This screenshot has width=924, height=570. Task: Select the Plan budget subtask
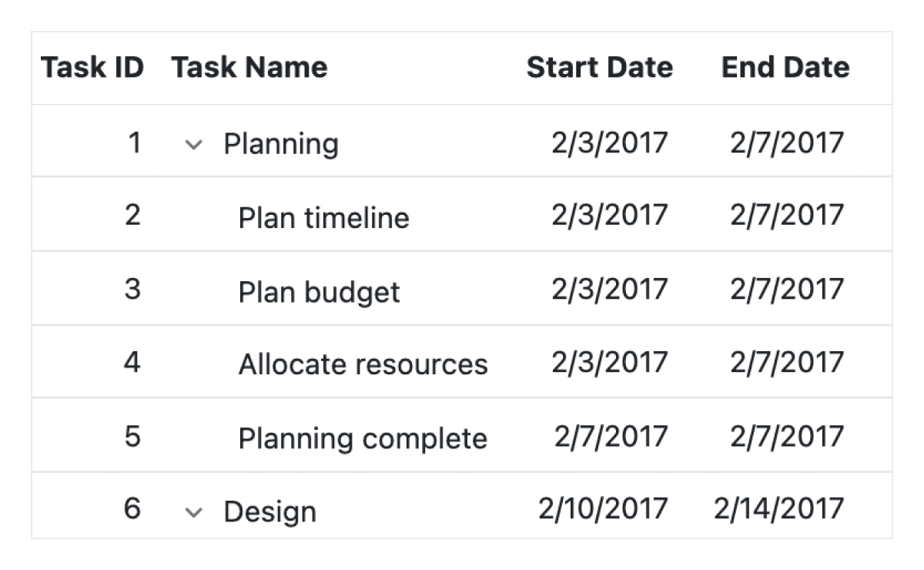coord(318,290)
